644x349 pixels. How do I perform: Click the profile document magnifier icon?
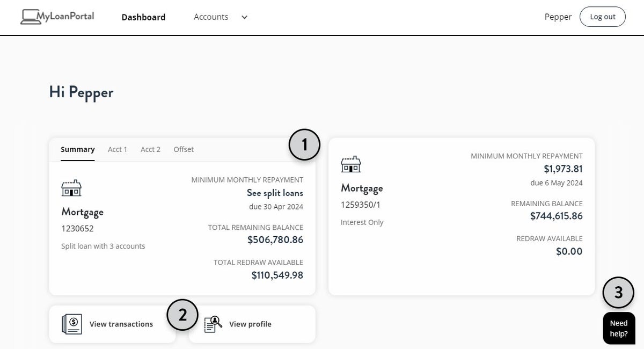click(x=213, y=323)
